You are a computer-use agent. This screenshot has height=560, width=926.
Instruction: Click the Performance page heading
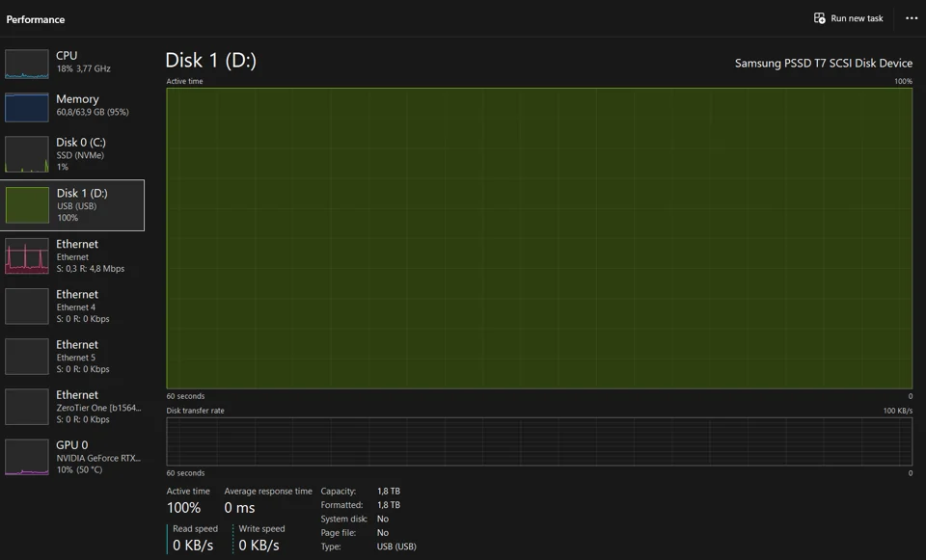coord(36,19)
